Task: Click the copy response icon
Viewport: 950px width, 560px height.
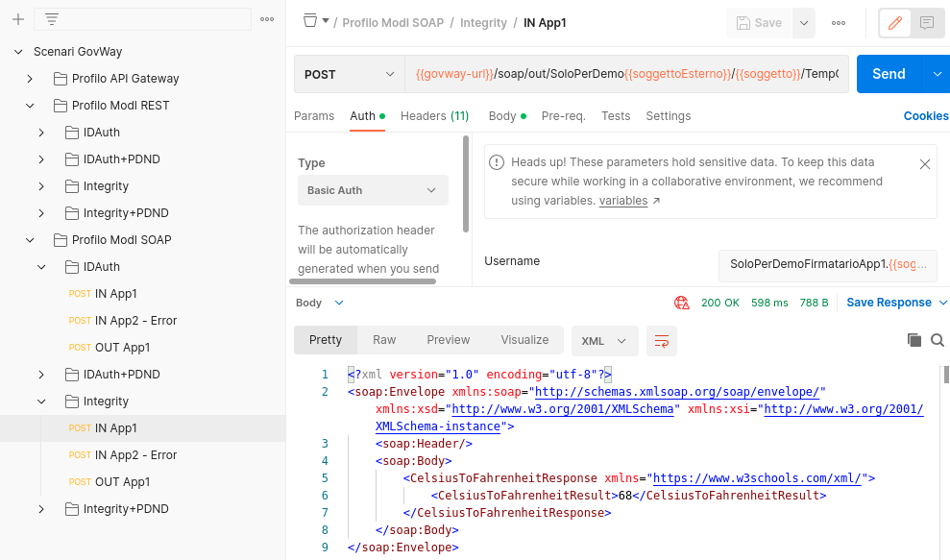Action: [x=914, y=340]
